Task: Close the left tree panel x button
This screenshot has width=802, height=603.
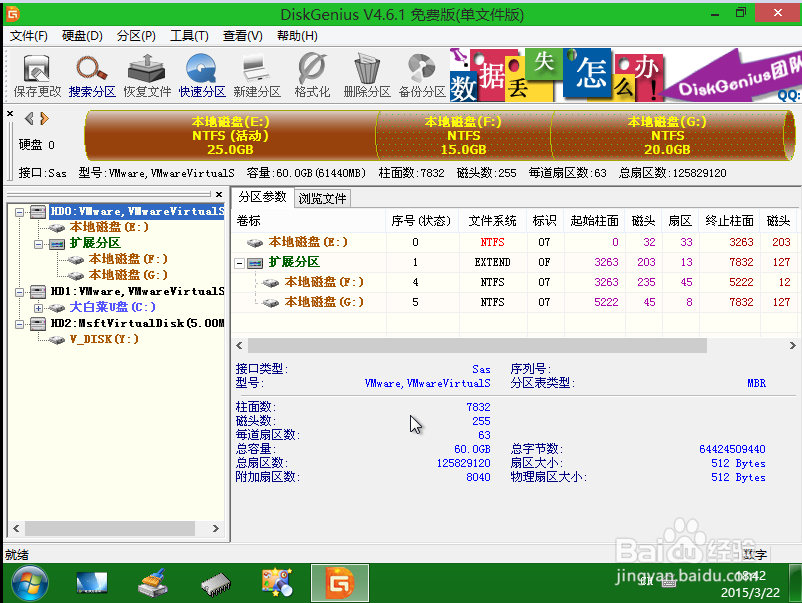Action: click(x=219, y=194)
